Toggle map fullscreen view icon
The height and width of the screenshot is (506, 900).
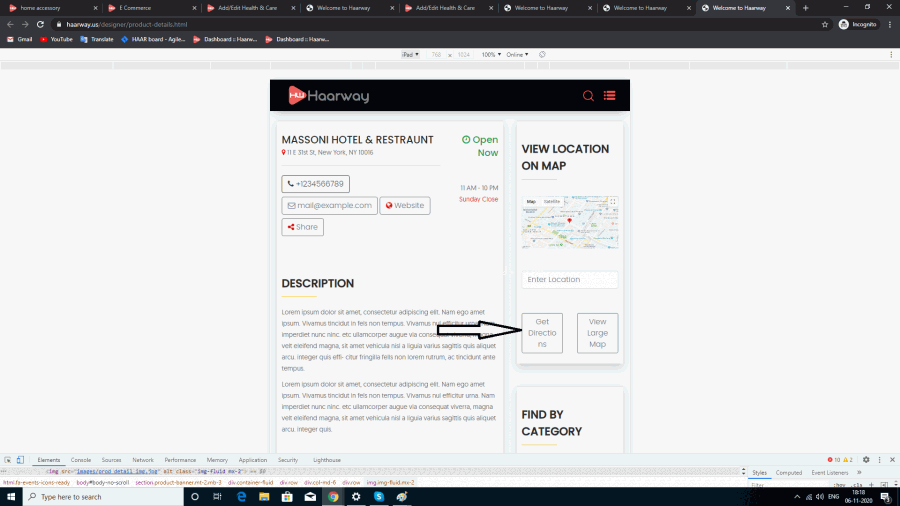click(613, 202)
